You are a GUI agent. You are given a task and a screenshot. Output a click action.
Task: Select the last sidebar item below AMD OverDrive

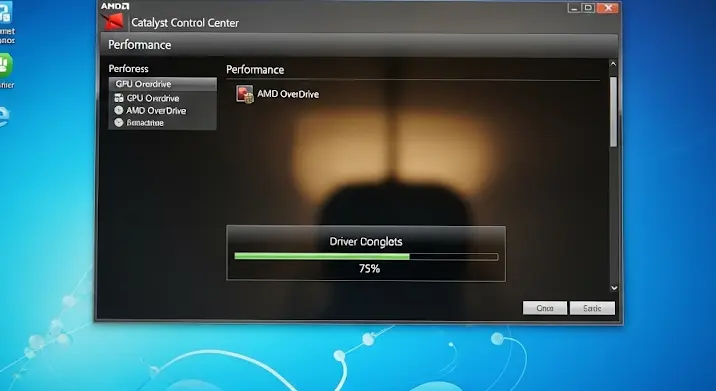tap(145, 123)
